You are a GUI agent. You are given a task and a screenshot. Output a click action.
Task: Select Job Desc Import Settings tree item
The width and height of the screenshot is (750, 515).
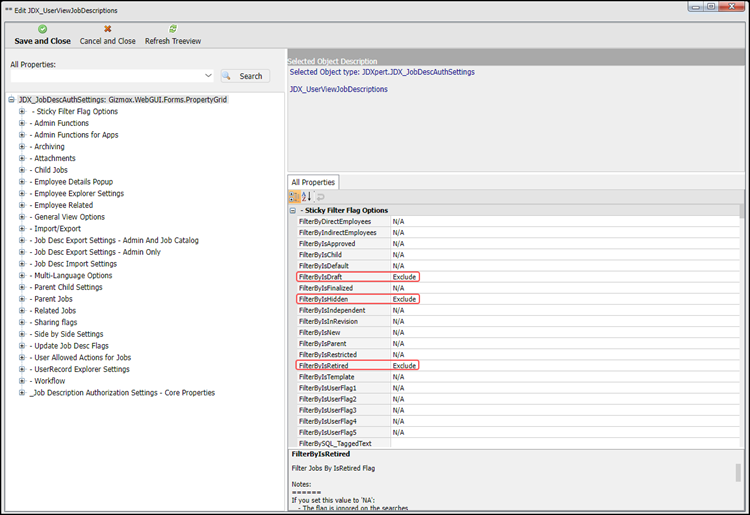pos(76,263)
